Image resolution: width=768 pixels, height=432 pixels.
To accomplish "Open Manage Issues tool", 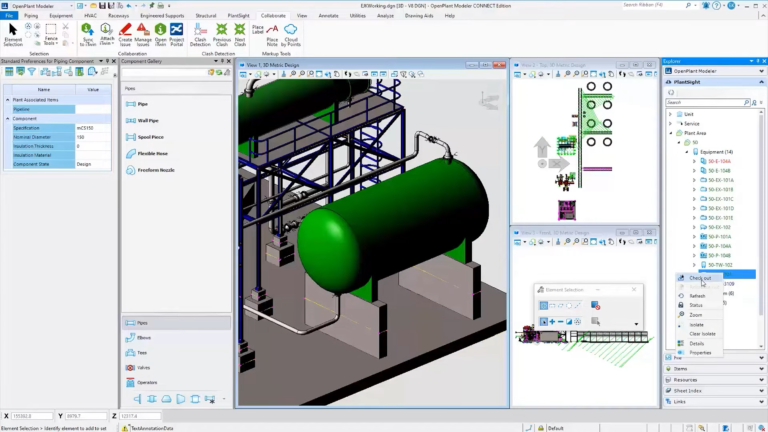I will (143, 35).
